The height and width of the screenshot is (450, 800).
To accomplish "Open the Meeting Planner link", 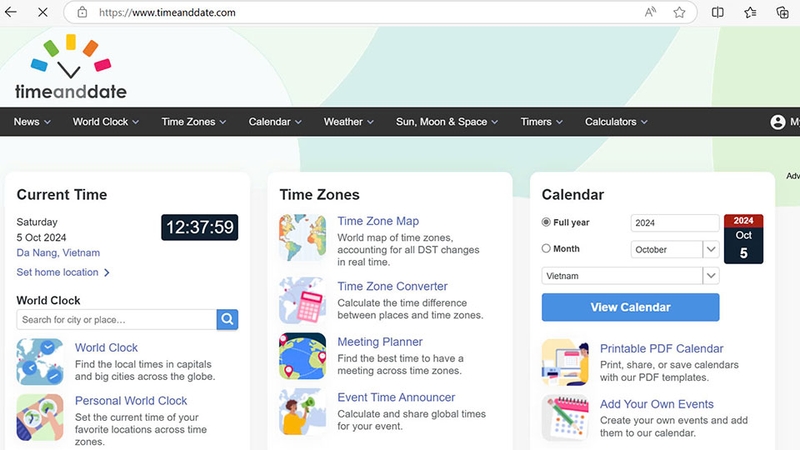I will click(380, 342).
